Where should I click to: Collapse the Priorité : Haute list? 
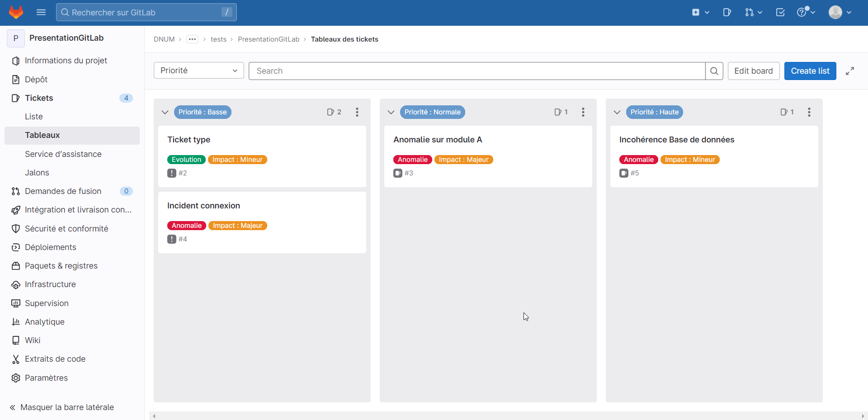pos(617,112)
